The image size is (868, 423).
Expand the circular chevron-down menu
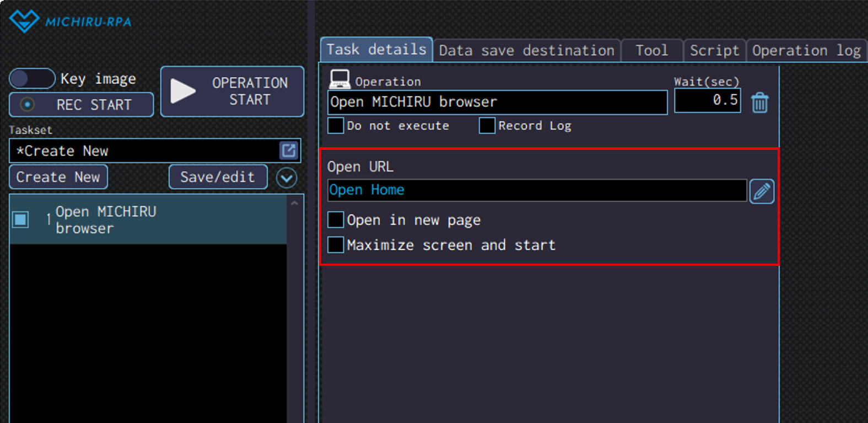tap(287, 178)
